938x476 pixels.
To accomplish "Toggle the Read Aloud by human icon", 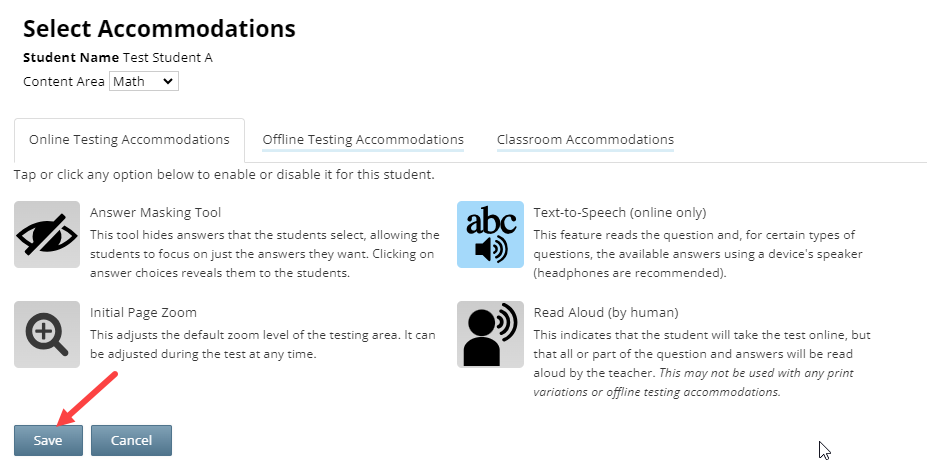I will point(491,334).
